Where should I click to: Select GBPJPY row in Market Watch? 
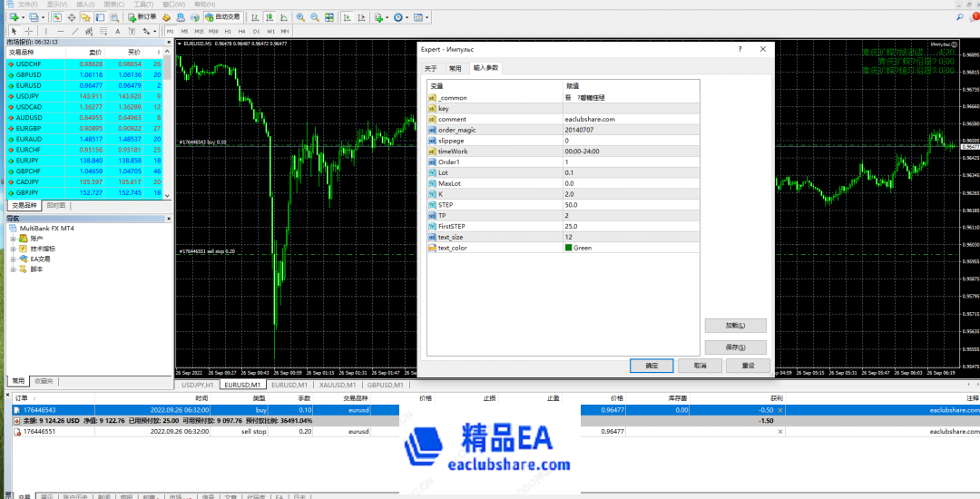(84, 192)
